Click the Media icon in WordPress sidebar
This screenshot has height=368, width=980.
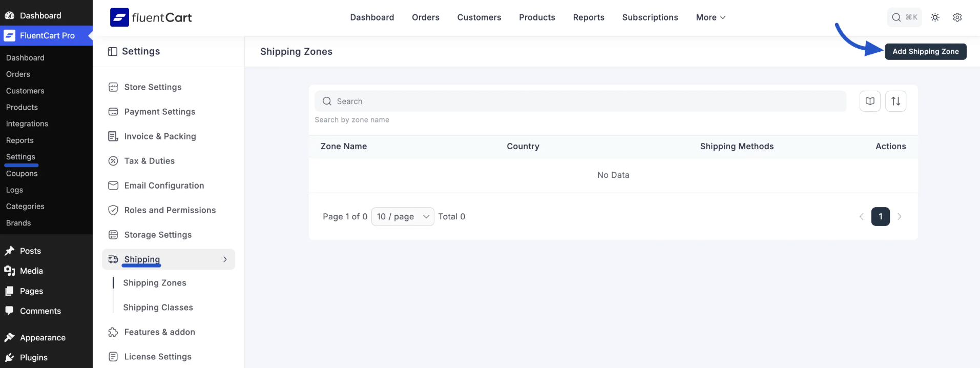(9, 271)
